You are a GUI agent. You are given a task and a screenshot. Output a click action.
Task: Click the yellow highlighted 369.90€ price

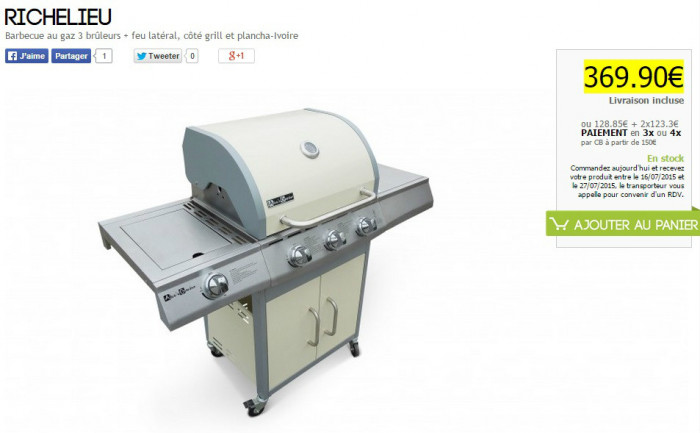click(x=633, y=77)
